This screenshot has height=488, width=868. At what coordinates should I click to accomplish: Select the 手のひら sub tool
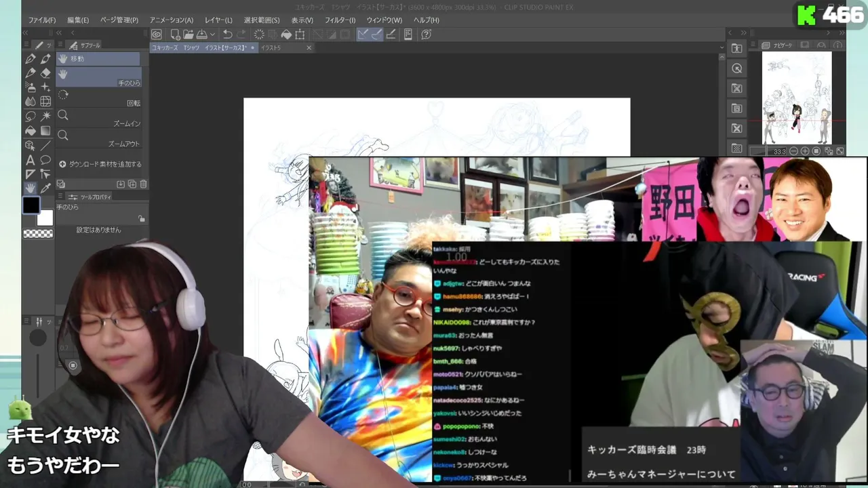98,77
